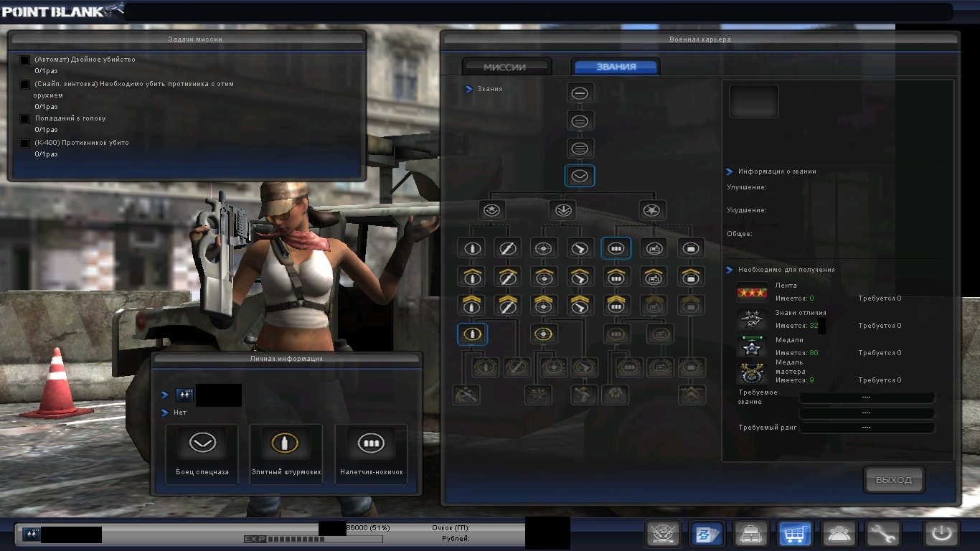Screen dimensions: 980x551
Task: Click the Знаки отличия insignia icon
Action: (x=752, y=319)
